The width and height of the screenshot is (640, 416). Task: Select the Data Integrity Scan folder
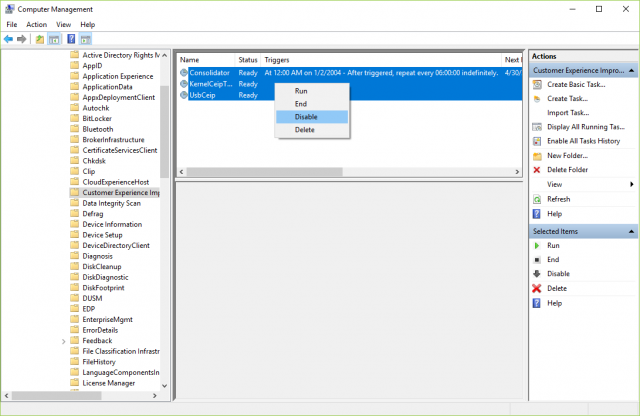(x=110, y=203)
